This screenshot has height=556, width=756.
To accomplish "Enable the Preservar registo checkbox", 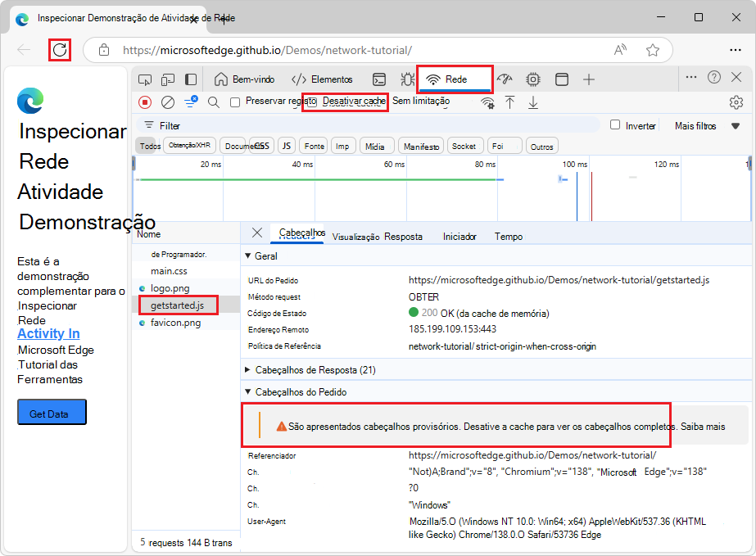I will [235, 102].
